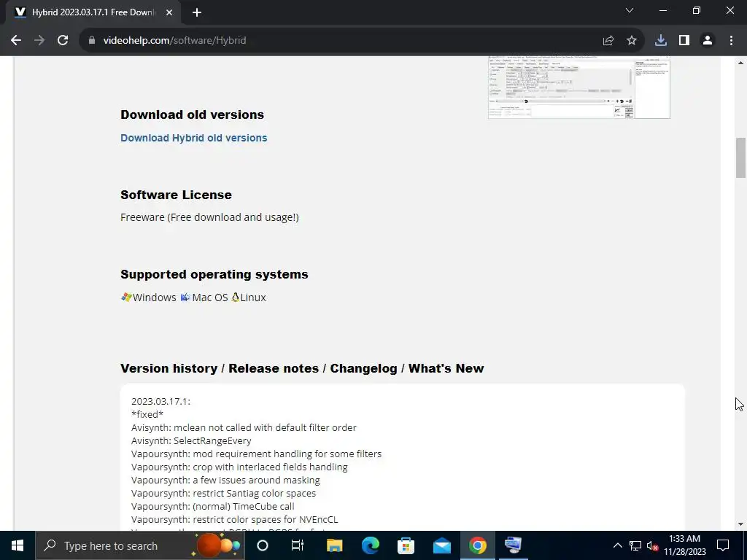Open the computer monitor app on taskbar
The height and width of the screenshot is (560, 747).
[x=513, y=545]
